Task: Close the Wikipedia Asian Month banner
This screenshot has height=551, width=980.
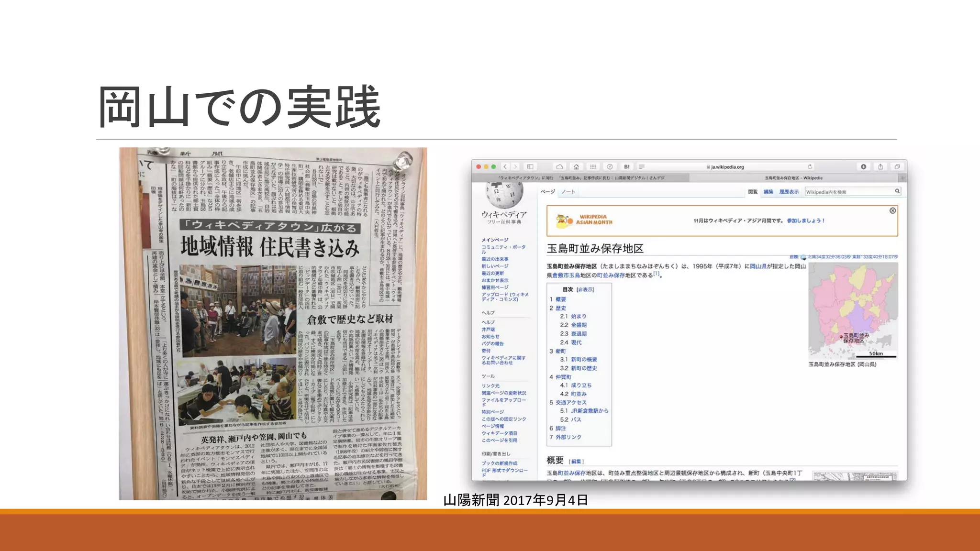Action: coord(892,210)
